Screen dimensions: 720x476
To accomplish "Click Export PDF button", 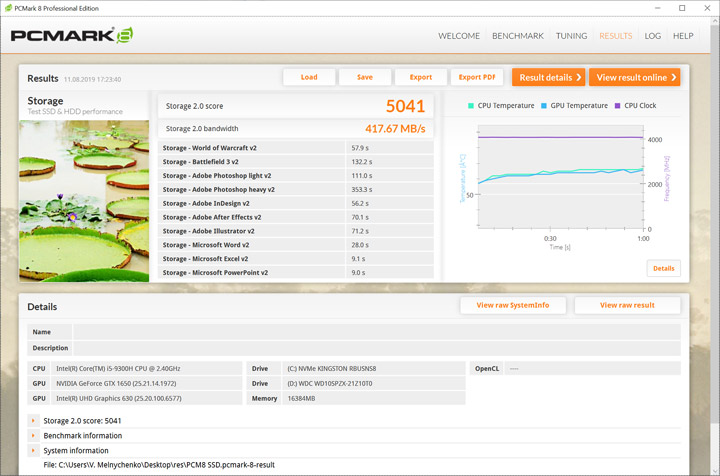I will (x=477, y=77).
